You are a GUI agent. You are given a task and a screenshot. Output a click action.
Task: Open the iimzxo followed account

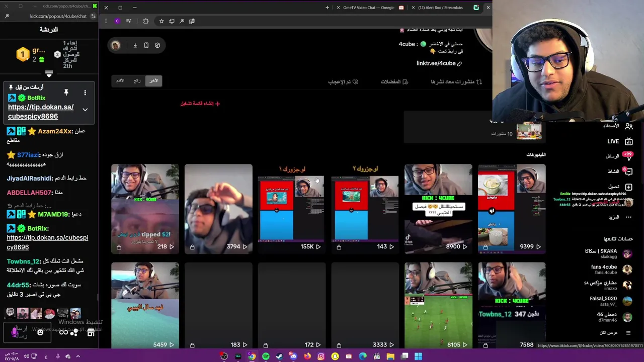pos(609,285)
